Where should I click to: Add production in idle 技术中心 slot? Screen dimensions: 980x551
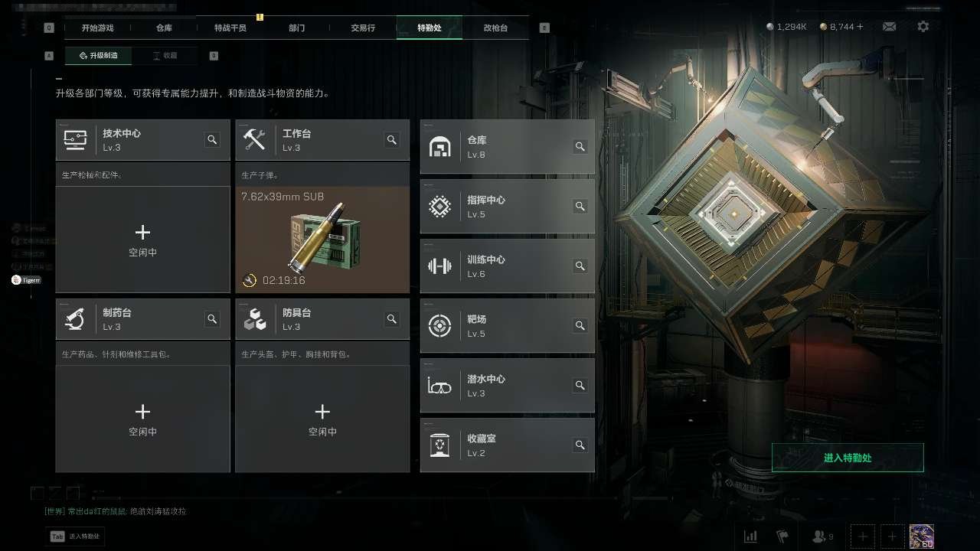pyautogui.click(x=142, y=240)
